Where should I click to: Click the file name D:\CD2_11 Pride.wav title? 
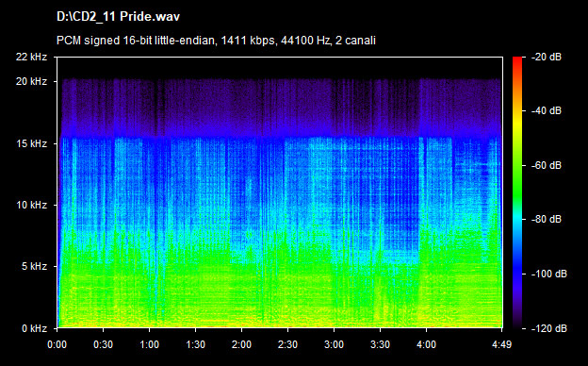[118, 17]
